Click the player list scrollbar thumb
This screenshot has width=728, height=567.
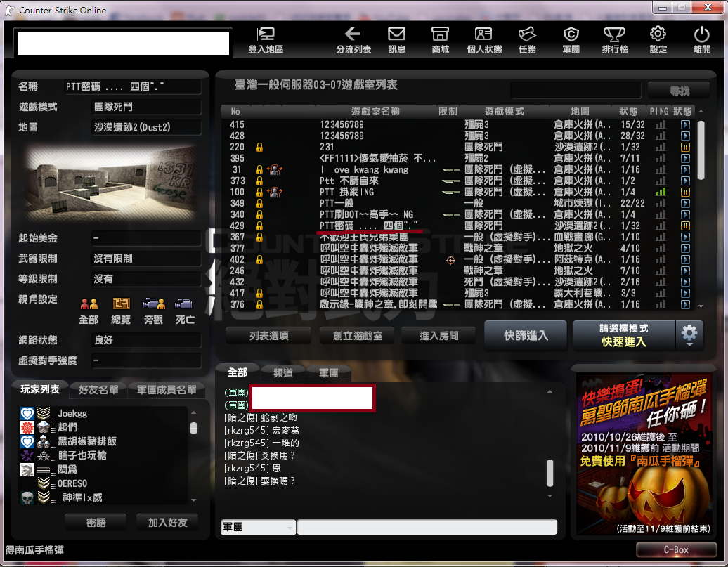point(194,428)
